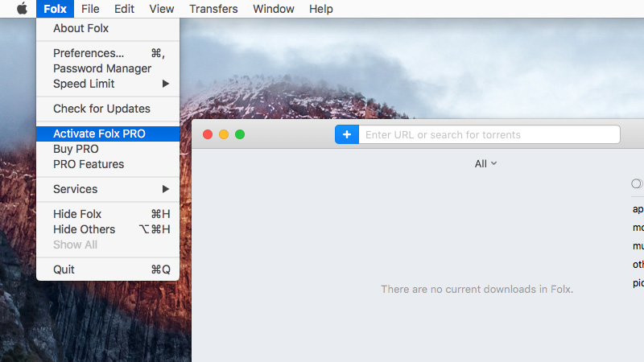Image resolution: width=644 pixels, height=362 pixels.
Task: Open Password Manager
Action: [x=108, y=68]
